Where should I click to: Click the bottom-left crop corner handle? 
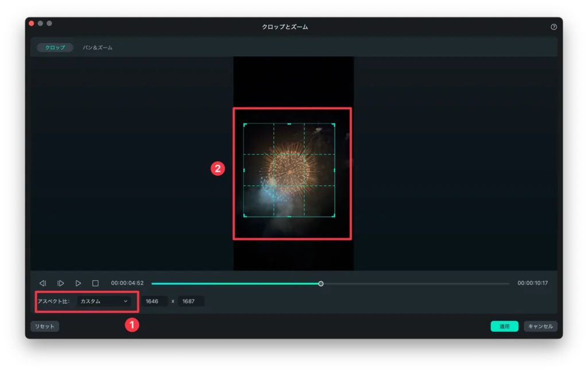click(x=245, y=216)
